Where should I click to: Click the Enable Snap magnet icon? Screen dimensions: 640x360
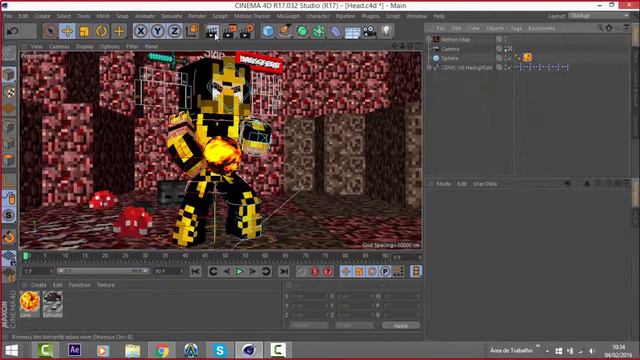[9, 237]
